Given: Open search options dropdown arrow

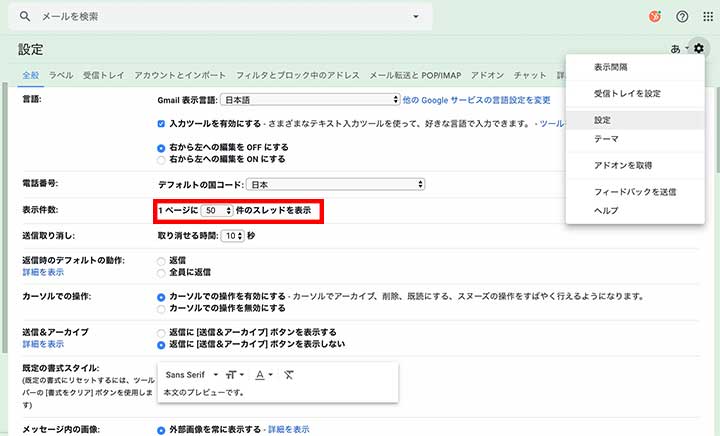Looking at the screenshot, I should pos(416,17).
